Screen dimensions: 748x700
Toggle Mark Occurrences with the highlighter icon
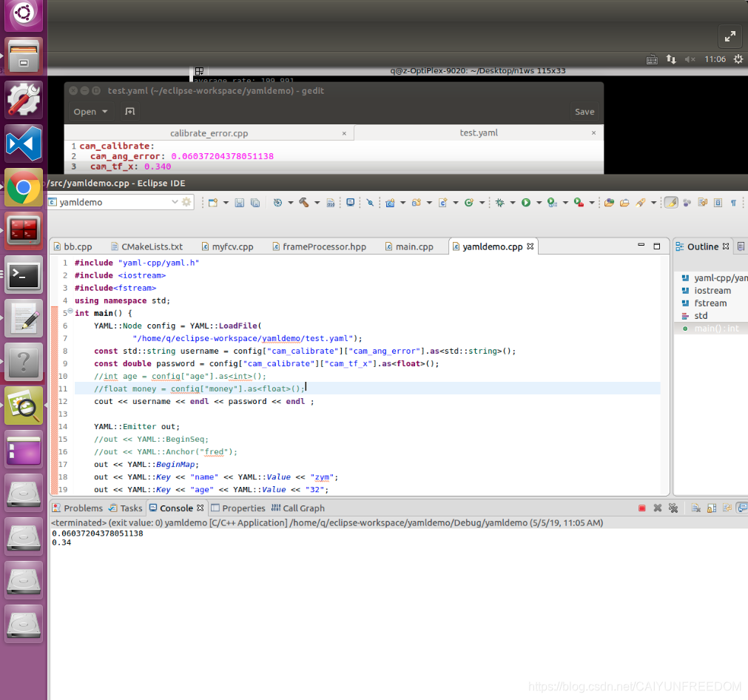click(x=672, y=202)
